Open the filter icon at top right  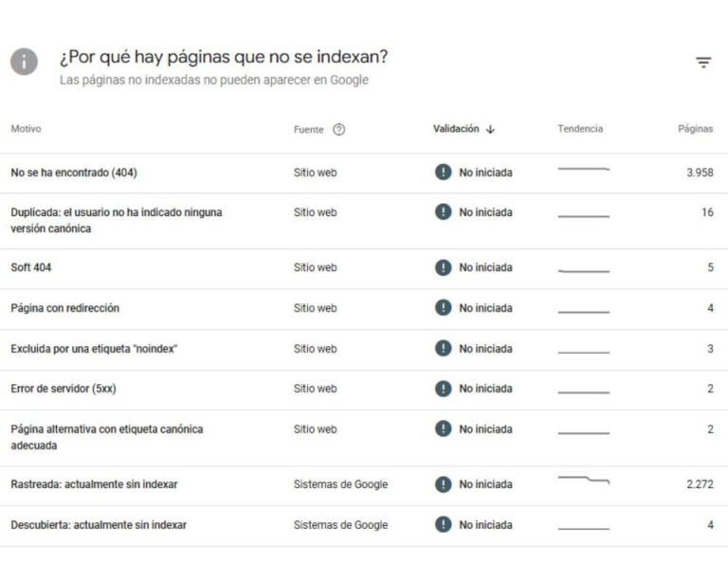(703, 63)
